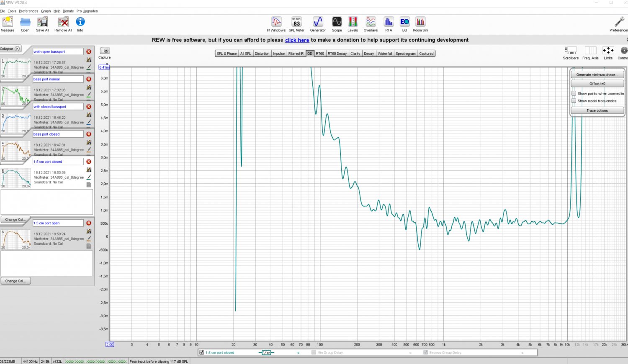
Task: Enable 'Show points when zoomed in'
Action: coord(574,93)
